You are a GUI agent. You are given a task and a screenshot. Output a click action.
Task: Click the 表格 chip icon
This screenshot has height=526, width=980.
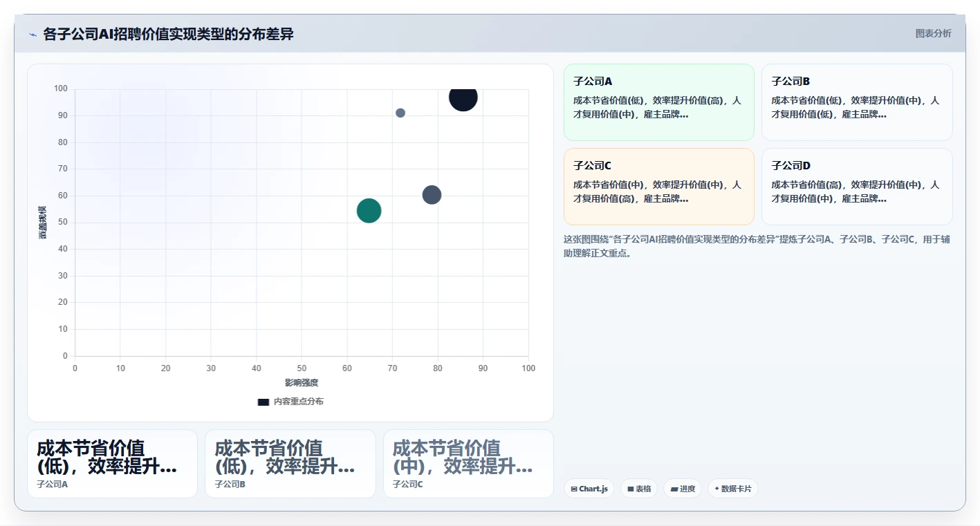click(x=630, y=489)
